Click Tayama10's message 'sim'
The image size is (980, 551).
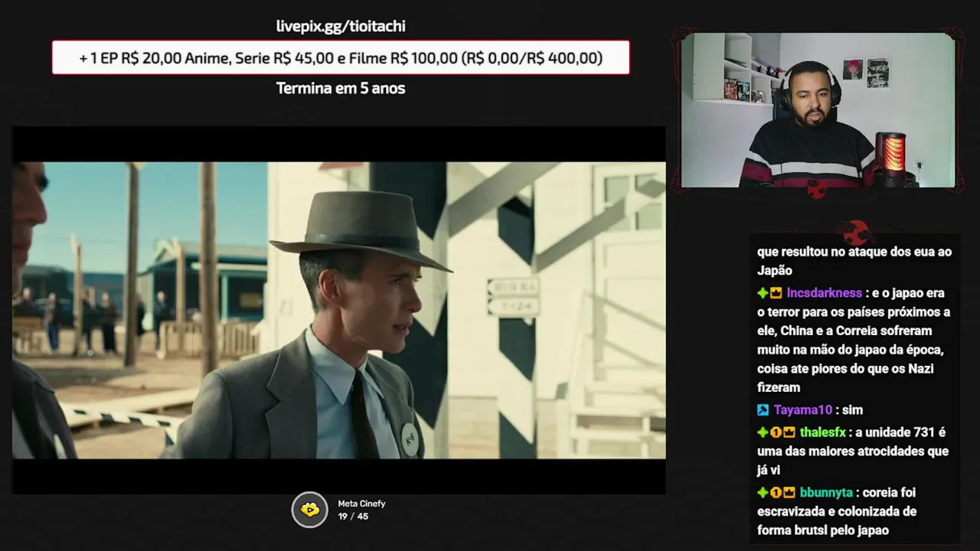[852, 410]
